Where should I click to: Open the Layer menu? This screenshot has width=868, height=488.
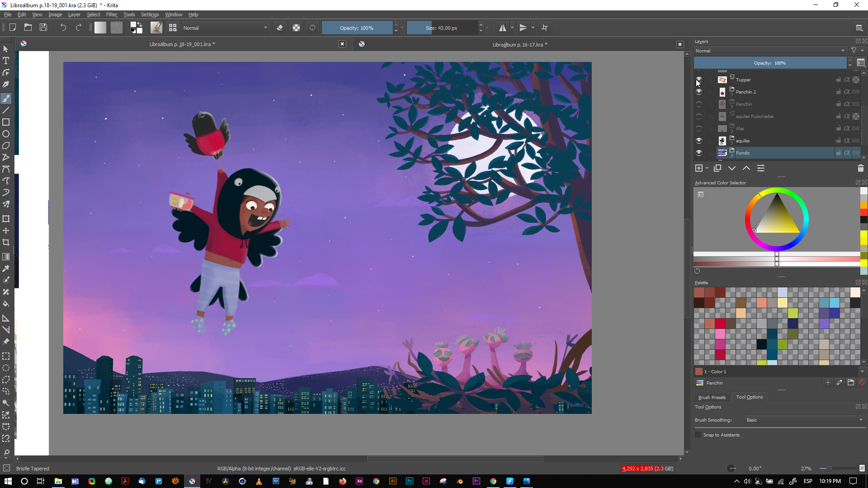(x=74, y=14)
